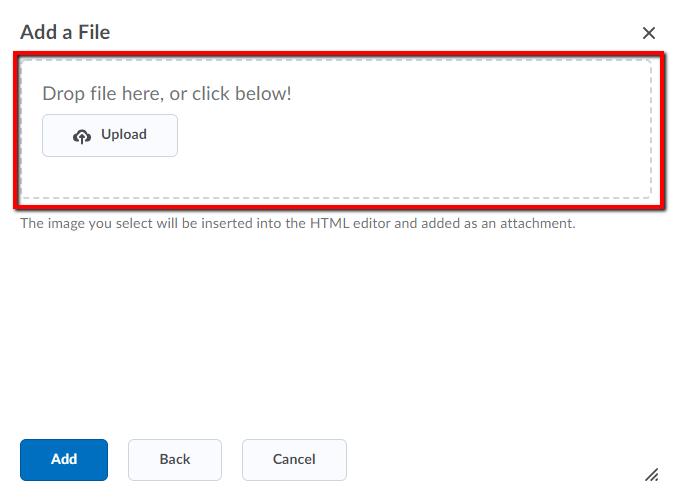Image resolution: width=680 pixels, height=502 pixels.
Task: Close the Add a File dialog
Action: pos(649,33)
